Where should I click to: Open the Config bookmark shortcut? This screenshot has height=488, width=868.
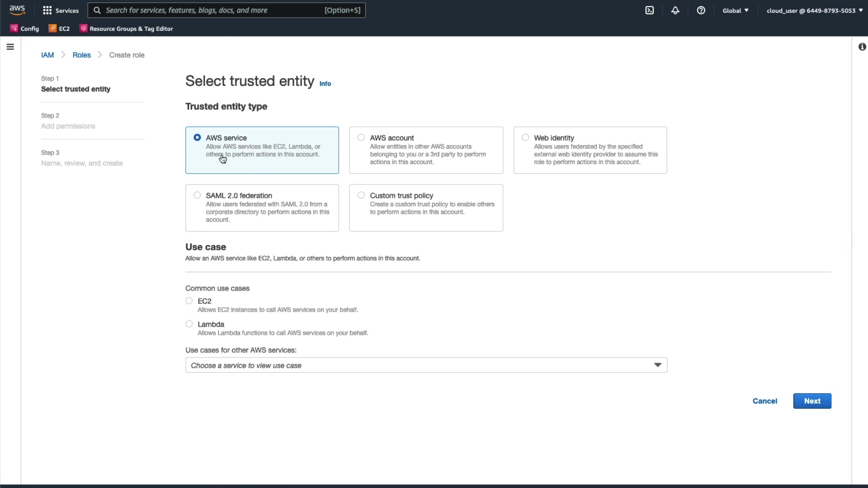click(x=25, y=28)
